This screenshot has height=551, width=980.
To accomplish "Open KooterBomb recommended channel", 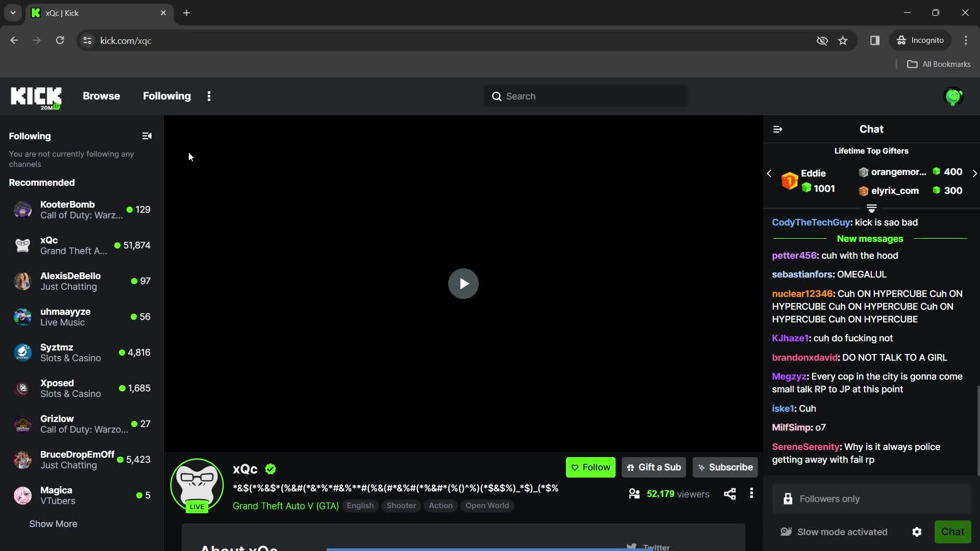I will [x=82, y=210].
